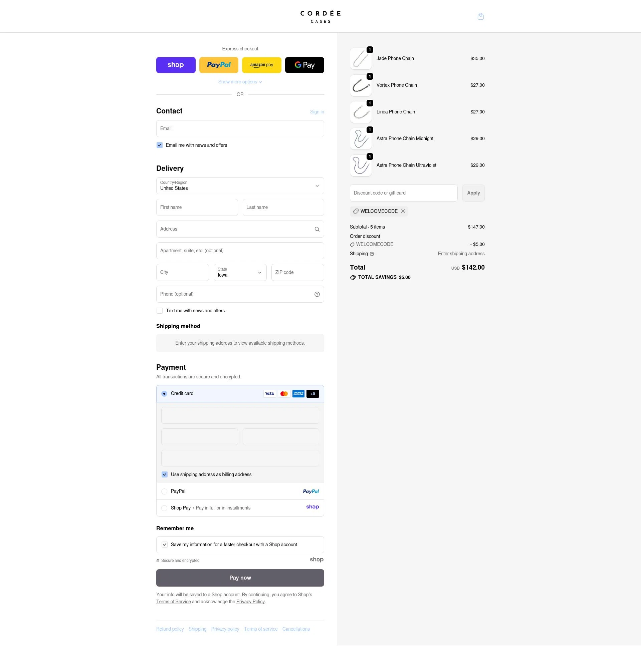The height and width of the screenshot is (672, 641).
Task: Click the shipping info question mark
Action: 372,254
